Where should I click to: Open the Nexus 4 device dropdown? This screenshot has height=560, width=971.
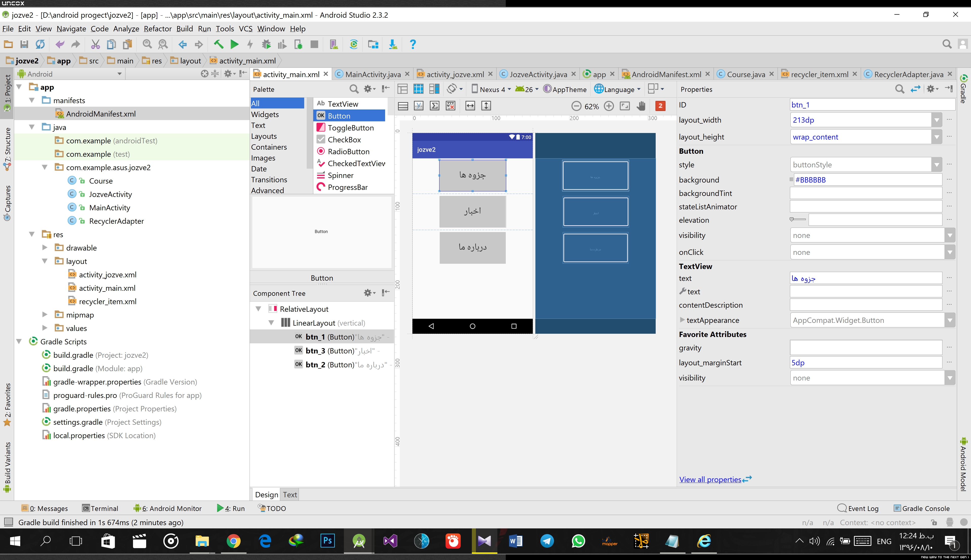(x=492, y=89)
